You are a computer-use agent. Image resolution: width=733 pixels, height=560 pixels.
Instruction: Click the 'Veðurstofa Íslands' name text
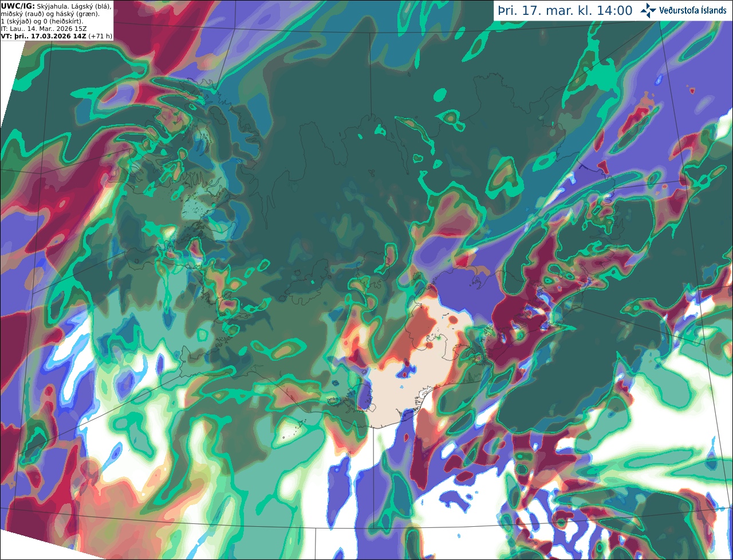coord(693,11)
